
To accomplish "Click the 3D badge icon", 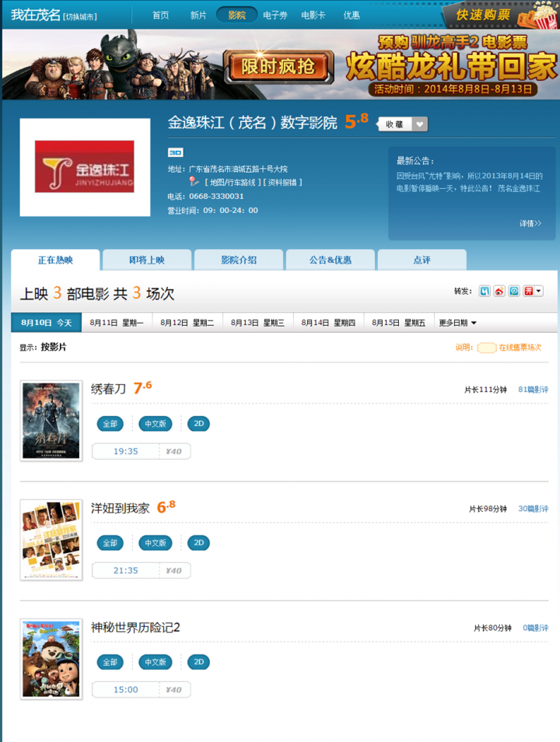I will coord(176,152).
